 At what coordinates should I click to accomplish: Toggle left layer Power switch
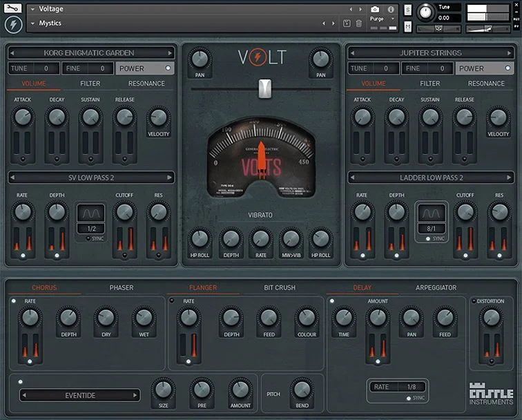pos(145,68)
